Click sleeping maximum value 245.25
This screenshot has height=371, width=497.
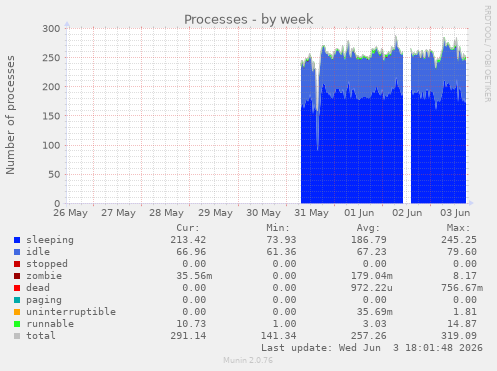459,240
